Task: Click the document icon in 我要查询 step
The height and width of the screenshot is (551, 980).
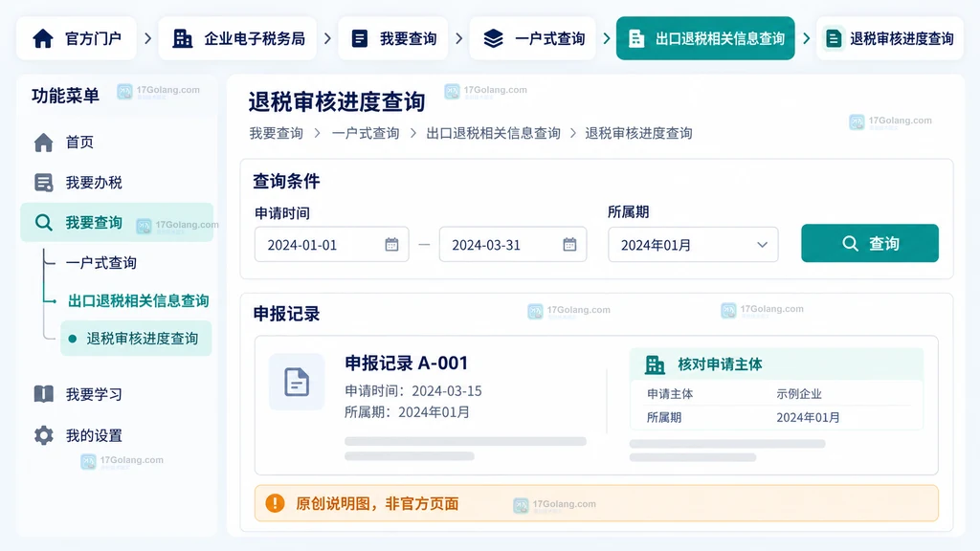Action: 360,38
